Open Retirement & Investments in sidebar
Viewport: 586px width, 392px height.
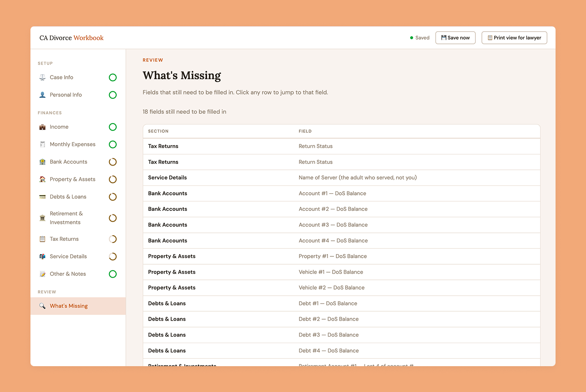[78, 218]
